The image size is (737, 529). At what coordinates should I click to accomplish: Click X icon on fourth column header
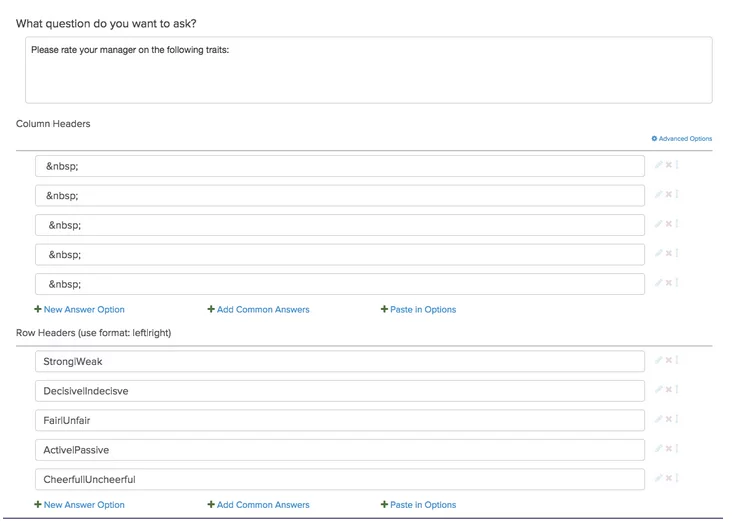tap(668, 254)
